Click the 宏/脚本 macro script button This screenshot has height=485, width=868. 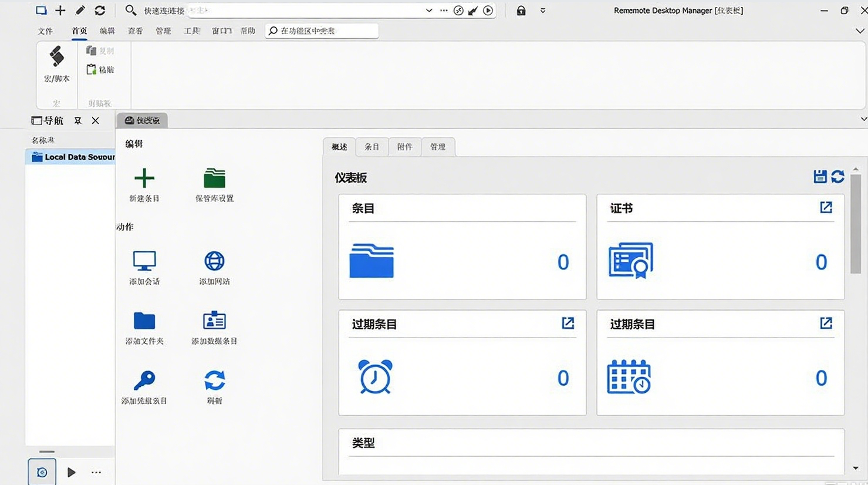(56, 65)
